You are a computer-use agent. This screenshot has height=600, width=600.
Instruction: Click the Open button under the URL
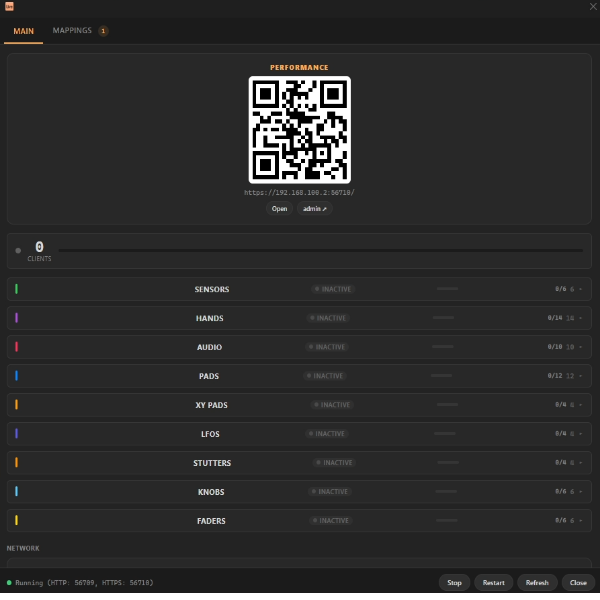[x=279, y=209]
